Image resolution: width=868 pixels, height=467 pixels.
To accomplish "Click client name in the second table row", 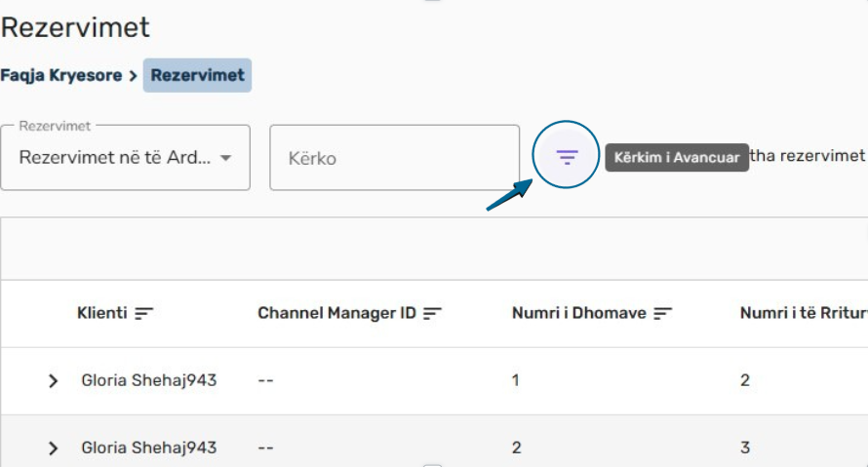I will (148, 448).
